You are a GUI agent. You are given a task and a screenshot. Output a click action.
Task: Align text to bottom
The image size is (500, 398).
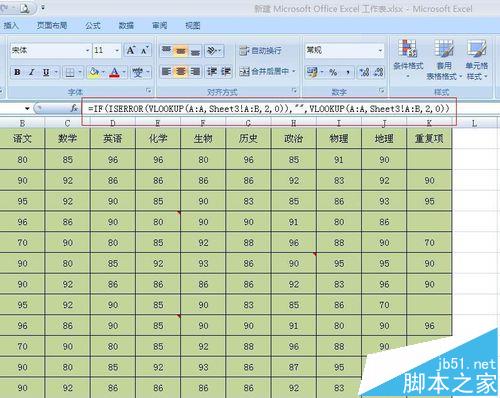(x=195, y=51)
